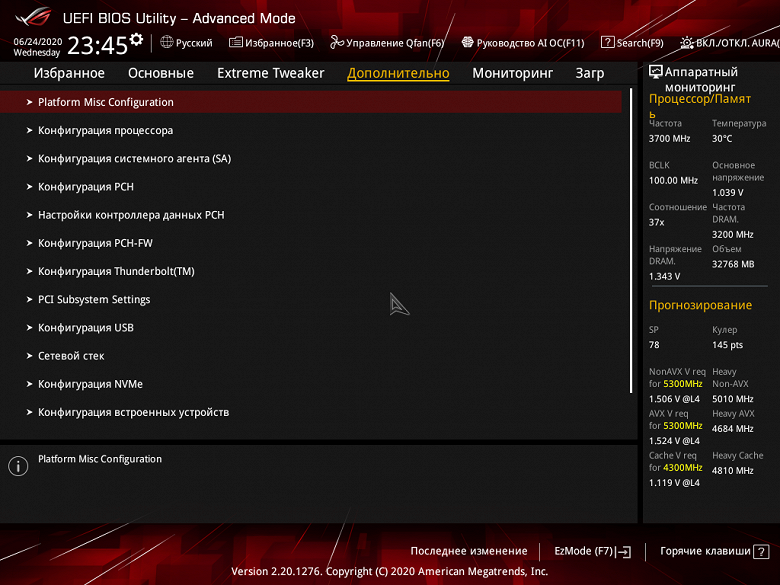Expand PCI Subsystem Settings arrow

[x=29, y=299]
